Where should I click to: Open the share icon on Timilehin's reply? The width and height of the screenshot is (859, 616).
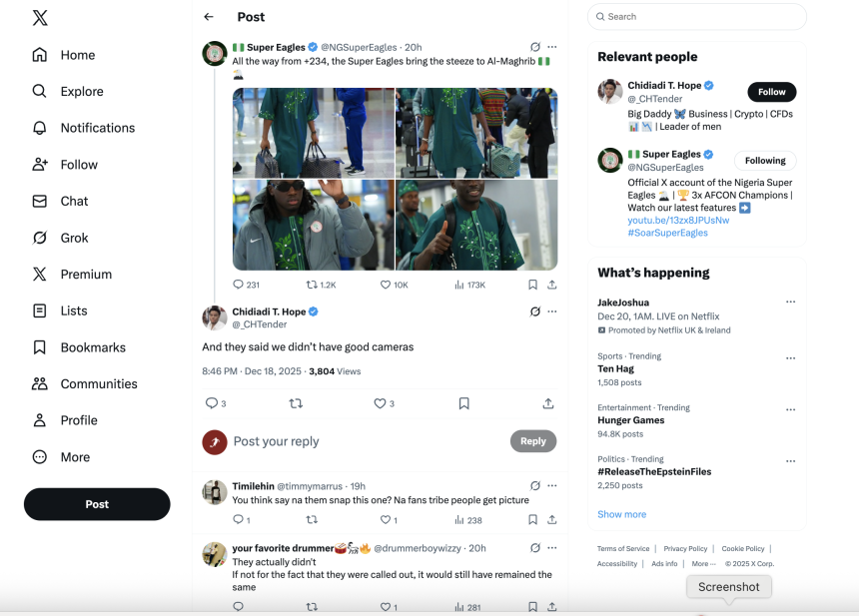pos(552,519)
